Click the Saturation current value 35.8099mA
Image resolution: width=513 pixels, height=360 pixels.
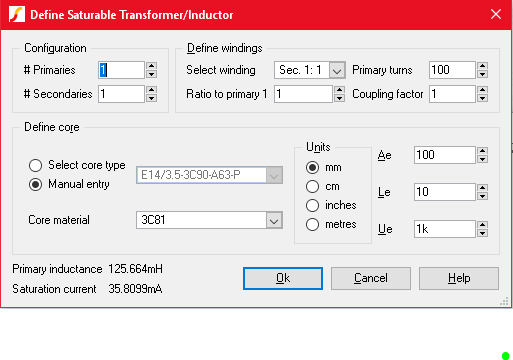point(135,289)
